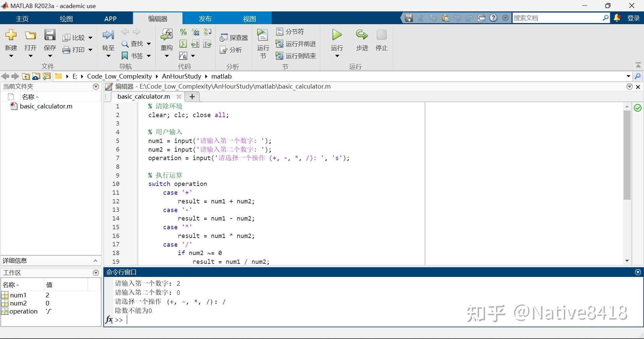Image resolution: width=644 pixels, height=339 pixels.
Task: Click the smart indent icon
Action: 183,44
